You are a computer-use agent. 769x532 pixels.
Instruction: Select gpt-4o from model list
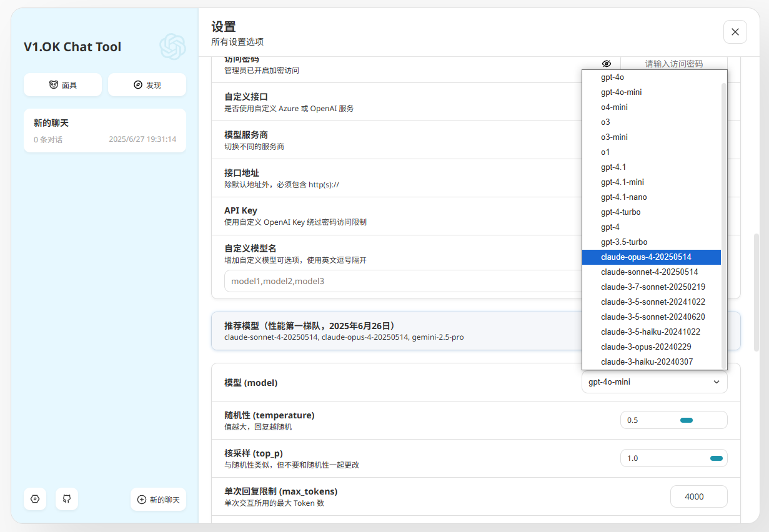pyautogui.click(x=651, y=77)
